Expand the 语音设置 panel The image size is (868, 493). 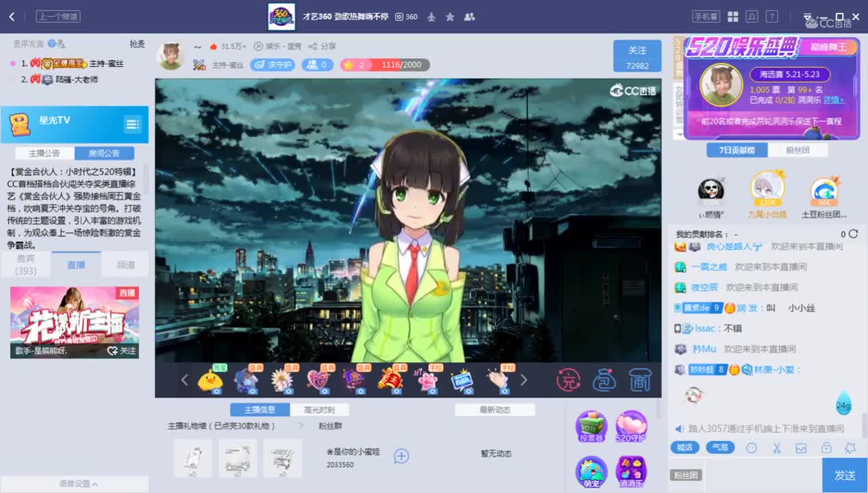(77, 483)
